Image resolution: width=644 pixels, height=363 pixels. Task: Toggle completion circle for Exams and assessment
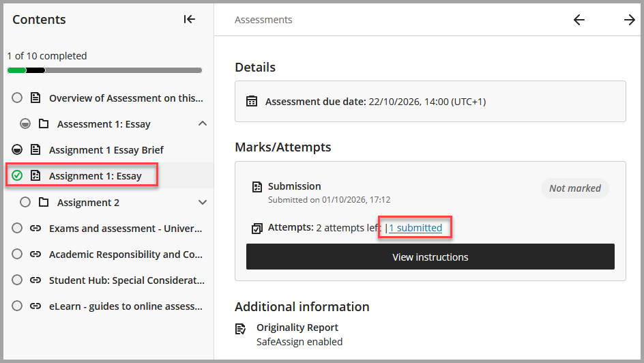tap(17, 228)
